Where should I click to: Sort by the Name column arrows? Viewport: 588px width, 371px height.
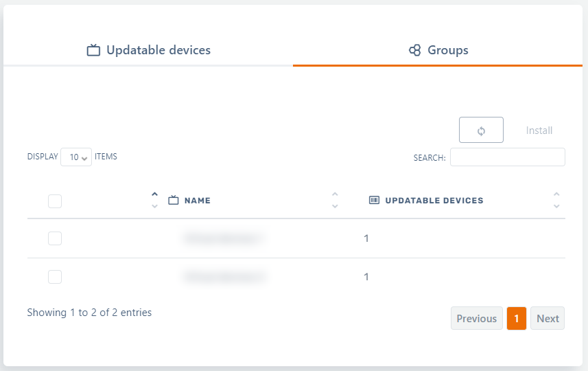point(335,200)
